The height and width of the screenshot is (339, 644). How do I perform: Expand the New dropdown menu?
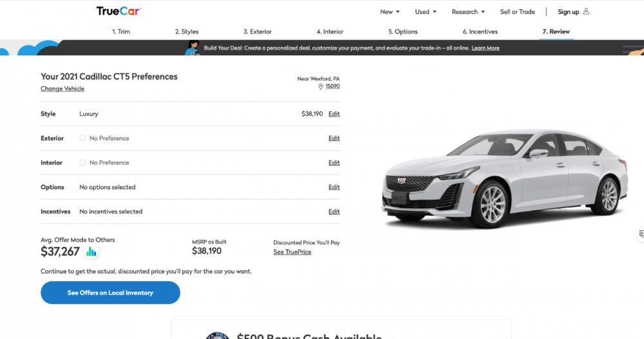pyautogui.click(x=390, y=12)
